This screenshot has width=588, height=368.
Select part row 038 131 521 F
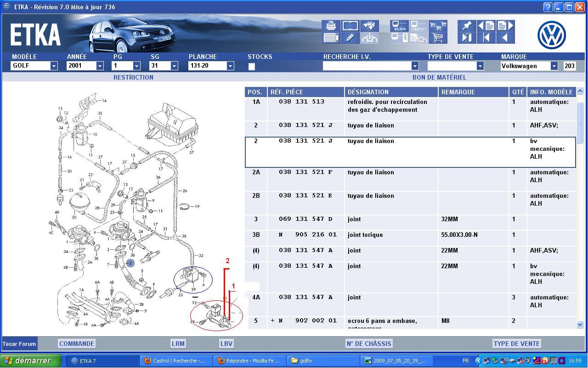pos(410,179)
